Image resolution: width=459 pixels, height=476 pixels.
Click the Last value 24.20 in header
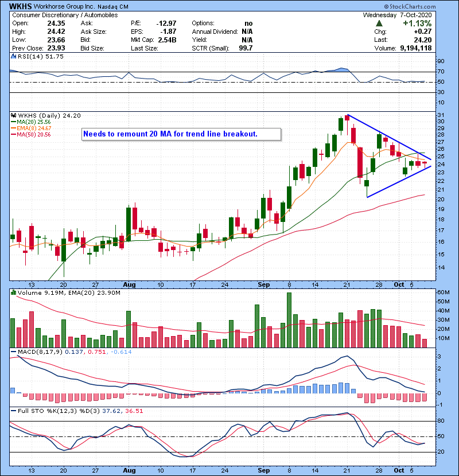click(x=423, y=40)
